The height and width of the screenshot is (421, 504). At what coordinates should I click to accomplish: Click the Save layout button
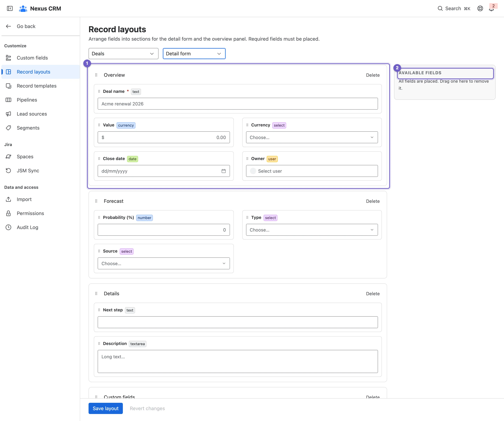point(106,408)
